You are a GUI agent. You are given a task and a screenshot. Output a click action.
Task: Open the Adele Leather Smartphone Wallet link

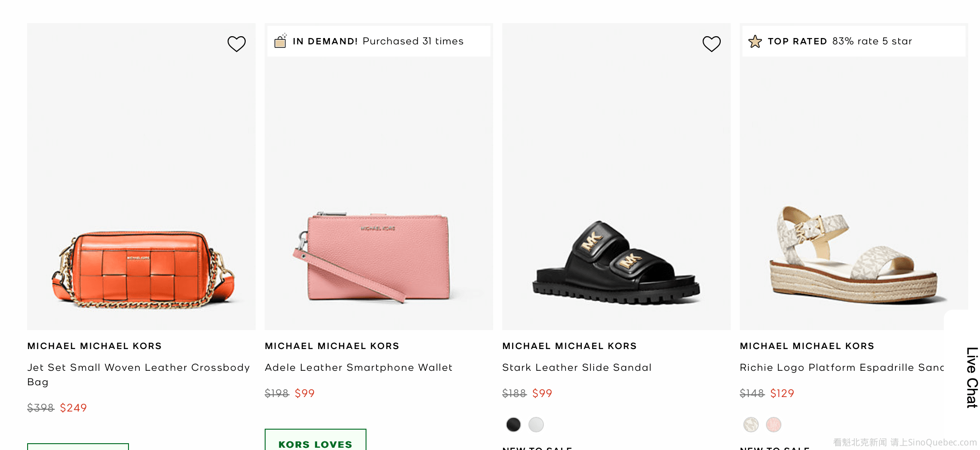click(x=358, y=368)
